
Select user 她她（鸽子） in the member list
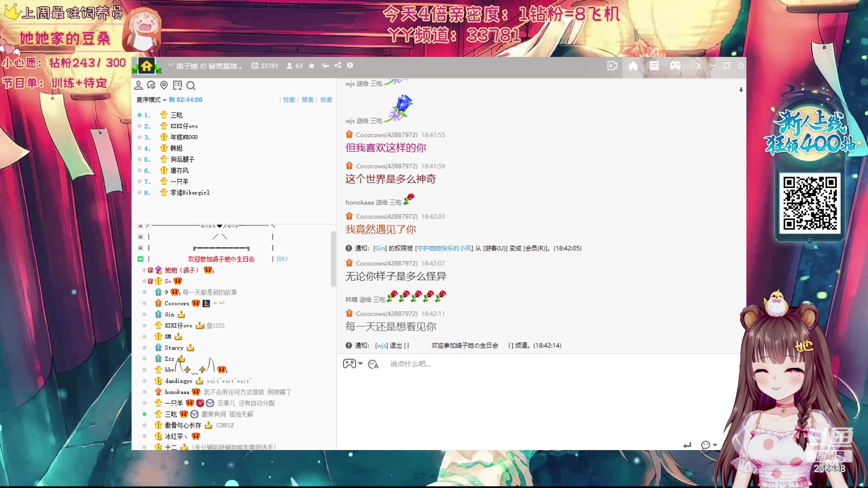coord(182,270)
